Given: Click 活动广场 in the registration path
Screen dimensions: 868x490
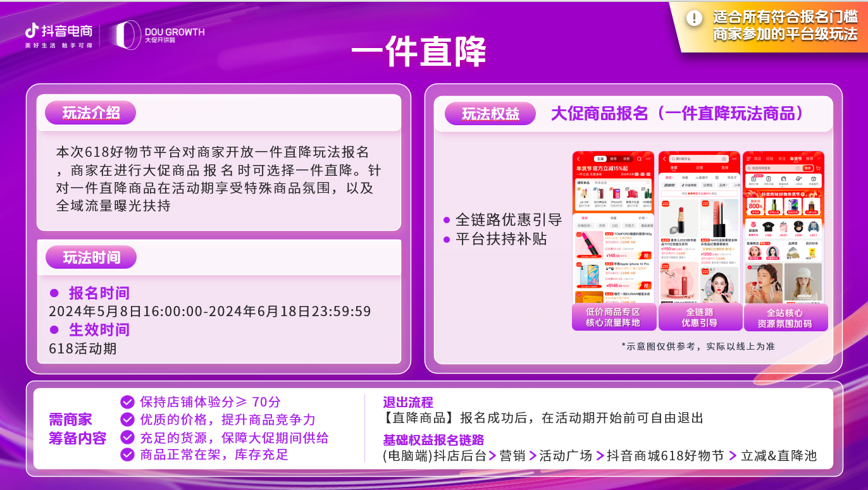Looking at the screenshot, I should [x=566, y=455].
